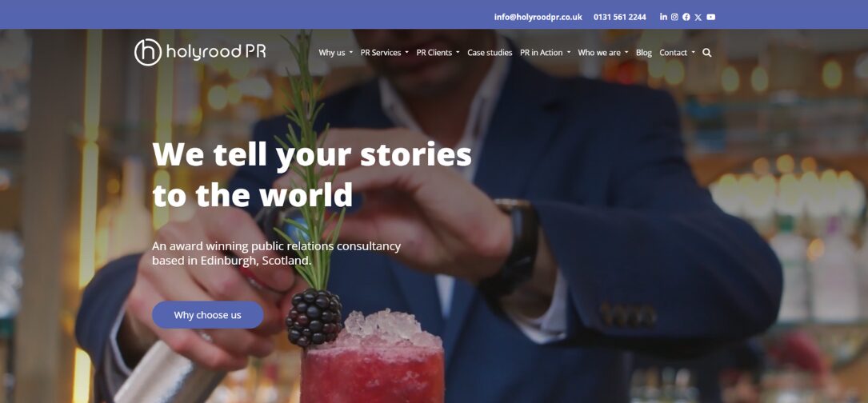Expand the PR in Action dropdown

click(x=545, y=53)
